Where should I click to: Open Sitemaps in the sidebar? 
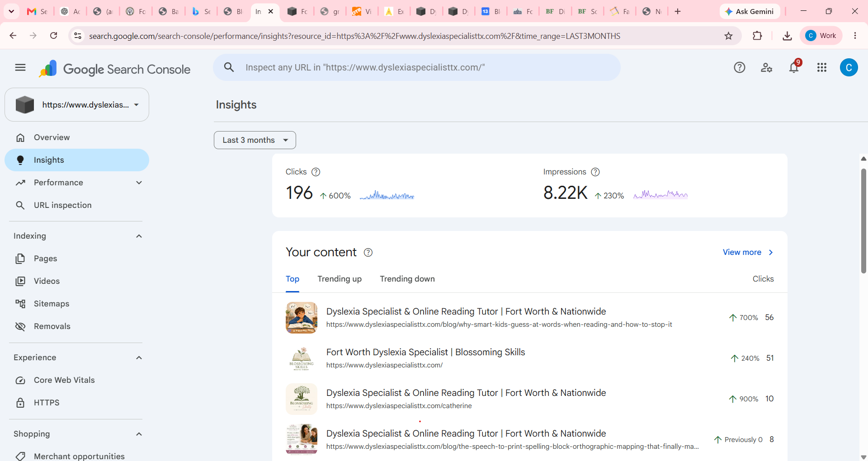(x=77, y=304)
